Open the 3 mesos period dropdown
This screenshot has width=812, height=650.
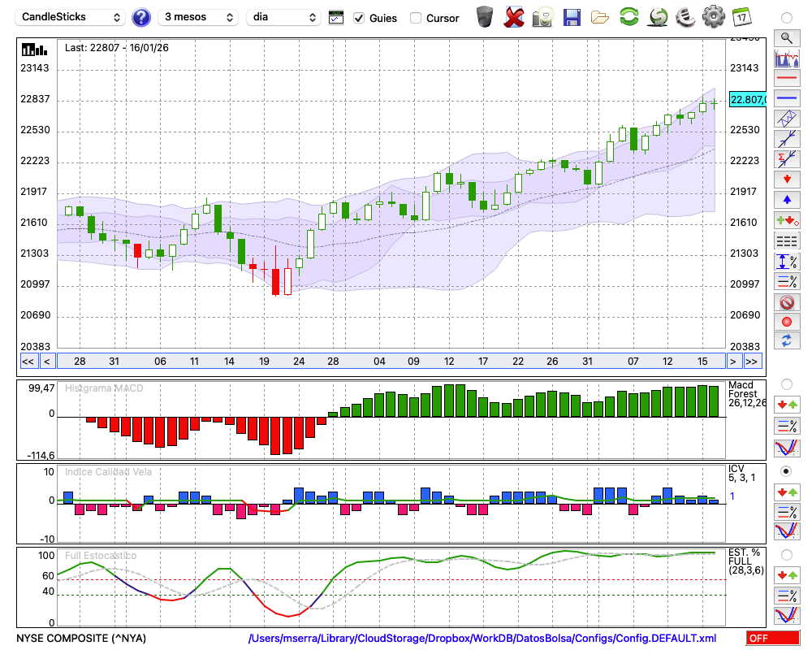click(198, 17)
